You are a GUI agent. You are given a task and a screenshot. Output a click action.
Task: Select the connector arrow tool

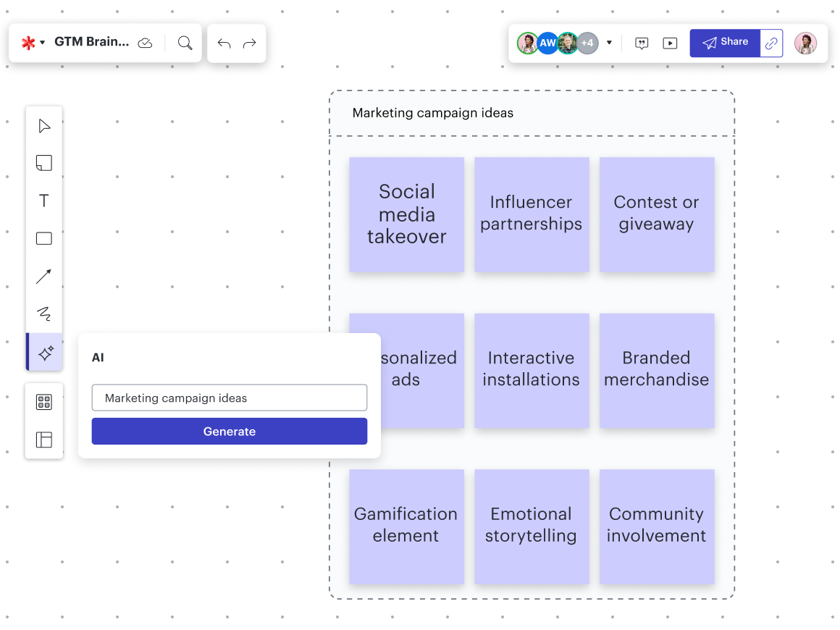(44, 276)
